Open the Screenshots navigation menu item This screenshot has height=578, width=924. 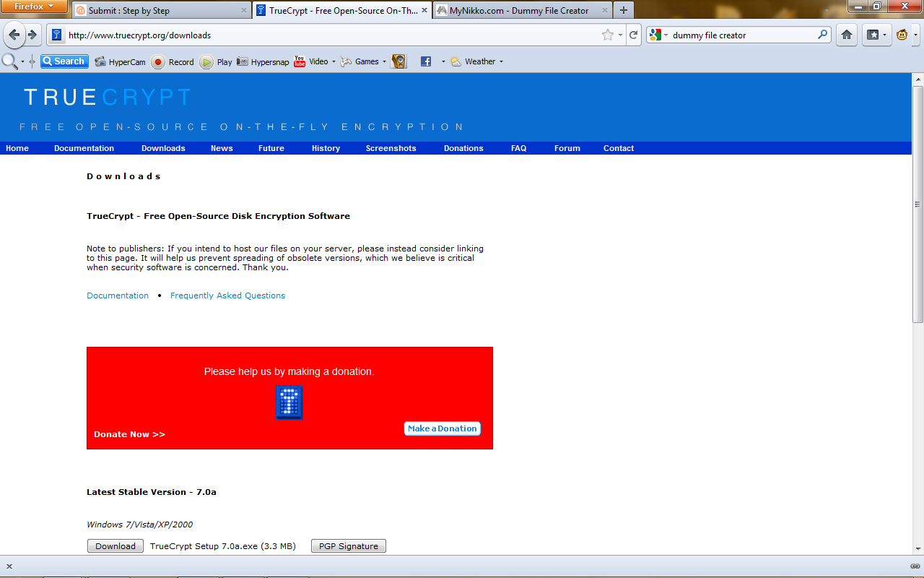tap(391, 148)
